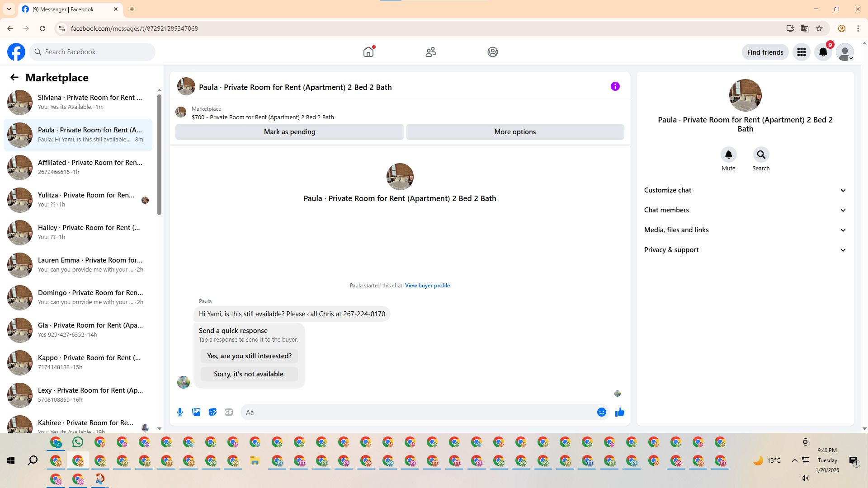Open the Facebook logo home link
868x488 pixels.
tap(16, 52)
